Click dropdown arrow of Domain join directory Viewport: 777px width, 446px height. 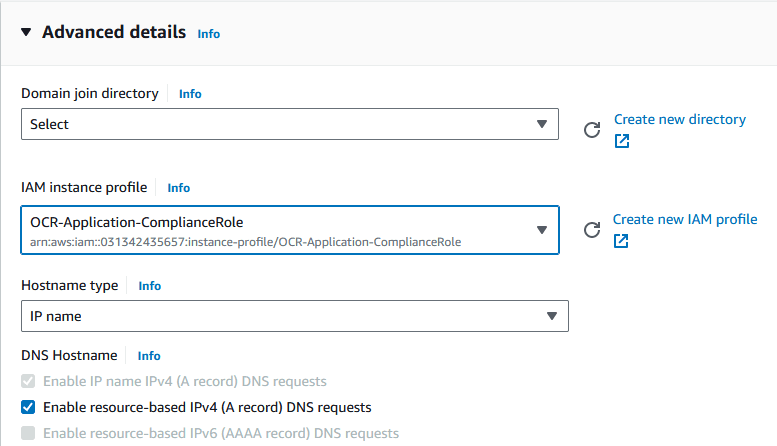(x=542, y=124)
